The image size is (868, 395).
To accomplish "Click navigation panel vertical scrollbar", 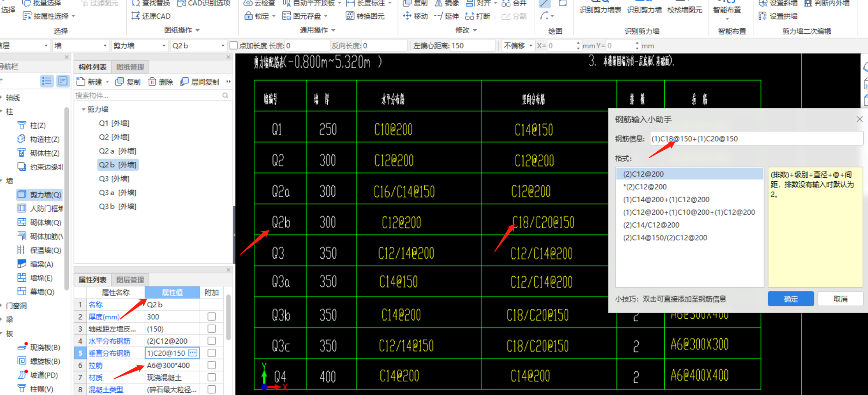I will (67, 199).
